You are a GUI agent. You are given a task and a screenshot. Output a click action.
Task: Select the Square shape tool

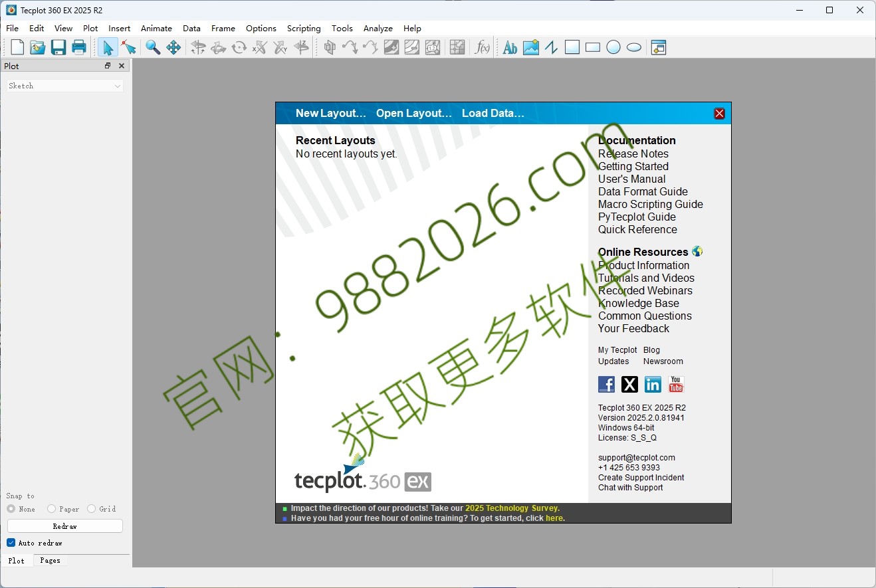coord(572,47)
